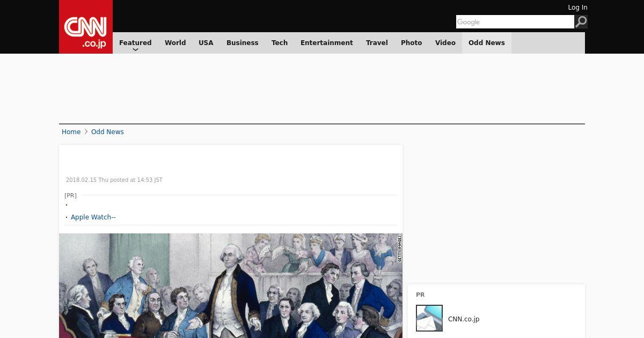
Task: Click the post date 2018.02.15 text
Action: coord(114,180)
